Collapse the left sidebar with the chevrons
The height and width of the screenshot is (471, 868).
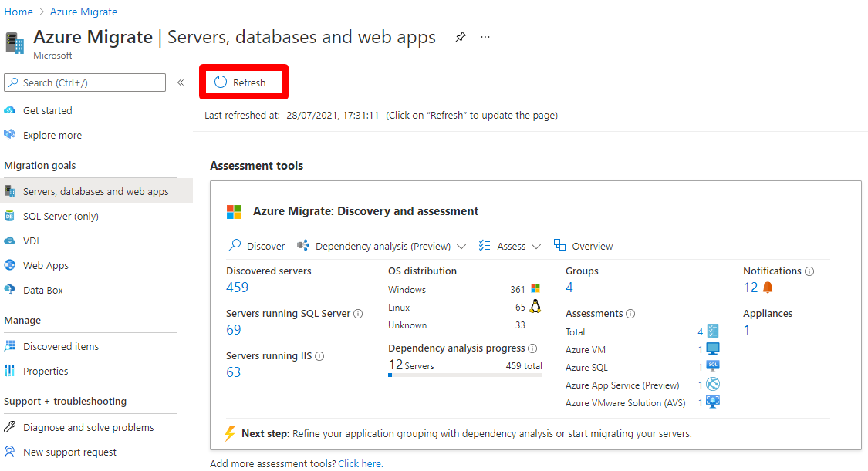180,82
